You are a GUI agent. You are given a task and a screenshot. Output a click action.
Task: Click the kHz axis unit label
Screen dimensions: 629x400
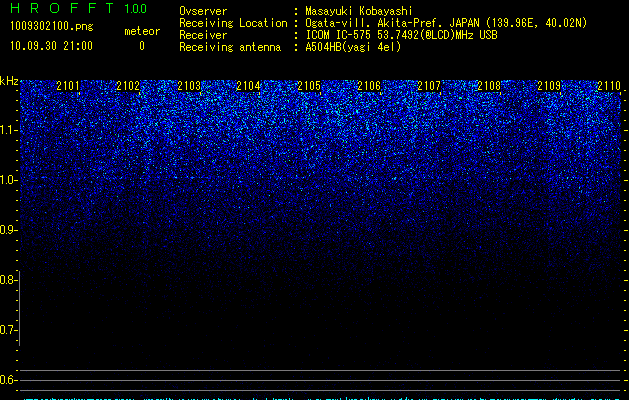pyautogui.click(x=9, y=81)
